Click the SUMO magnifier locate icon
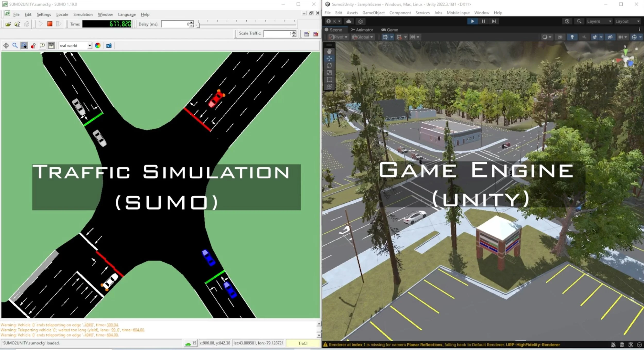This screenshot has width=644, height=350. tap(15, 46)
